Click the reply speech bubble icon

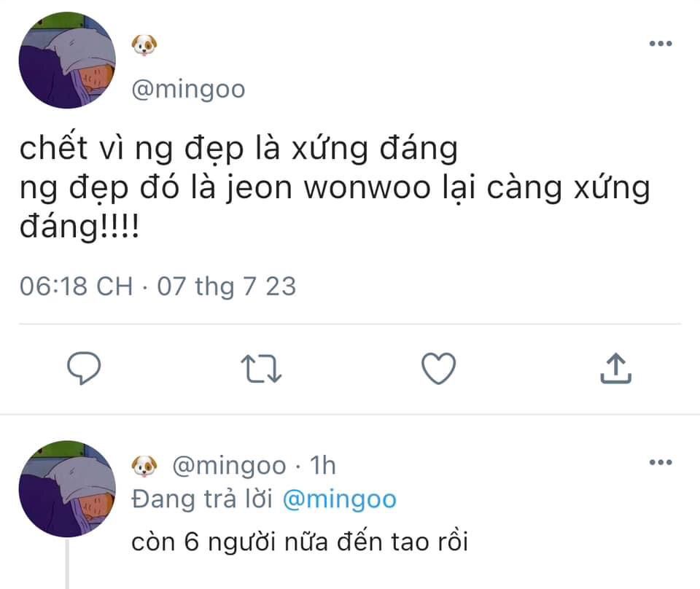tap(84, 368)
